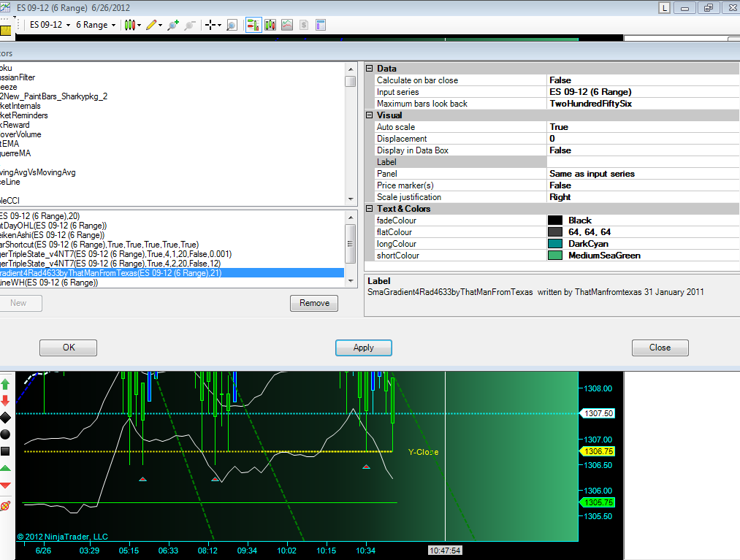Open the 6 Range interval dropdown
This screenshot has height=560, width=740.
click(x=96, y=25)
